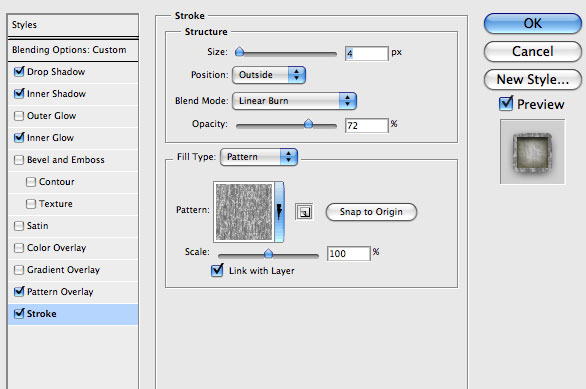
Task: Toggle the Drop Shadow checkbox
Action: tap(19, 71)
